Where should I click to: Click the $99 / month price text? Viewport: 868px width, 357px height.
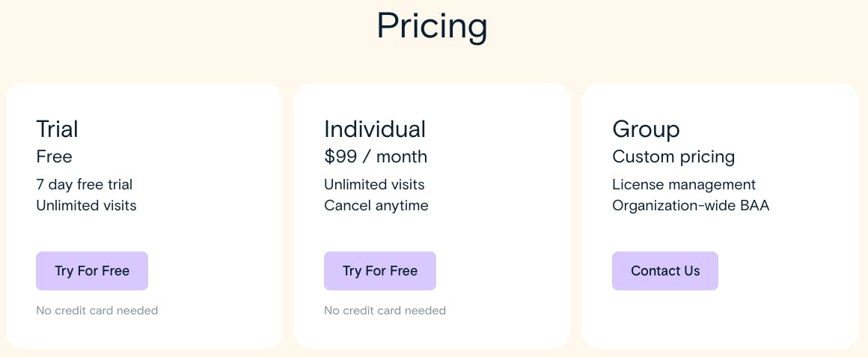tap(376, 156)
